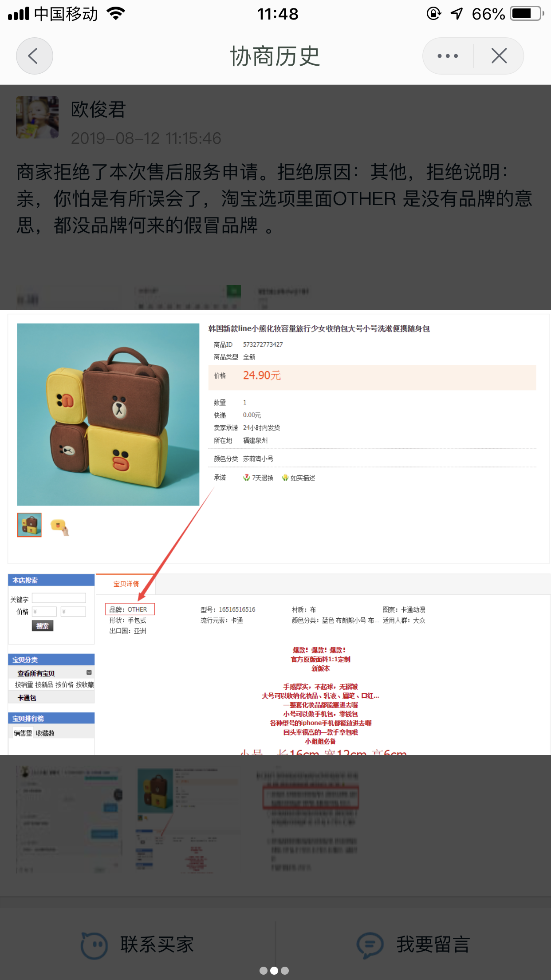Tap the product title 韩国新款line小熊化妆包
This screenshot has width=551, height=980.
point(319,328)
